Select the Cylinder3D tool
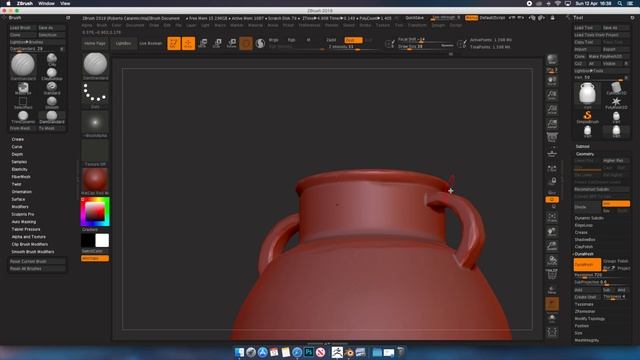640x360 pixels. (x=616, y=88)
